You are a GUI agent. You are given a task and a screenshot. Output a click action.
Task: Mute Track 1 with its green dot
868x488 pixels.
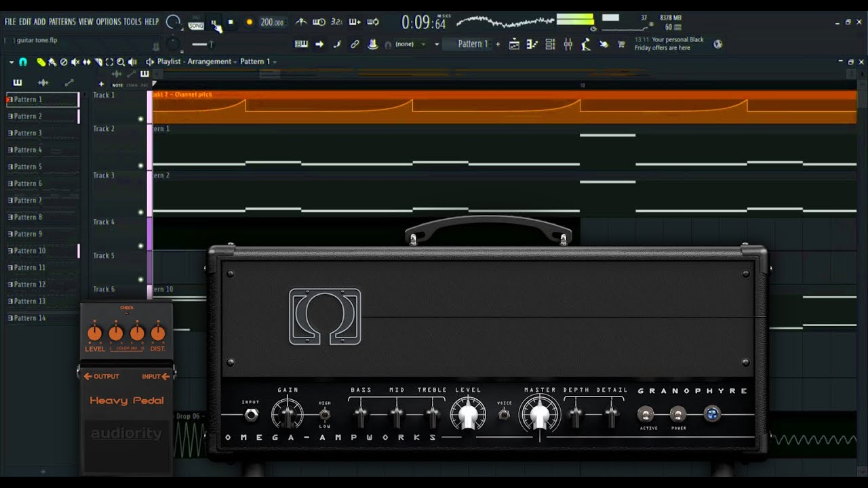coord(141,119)
